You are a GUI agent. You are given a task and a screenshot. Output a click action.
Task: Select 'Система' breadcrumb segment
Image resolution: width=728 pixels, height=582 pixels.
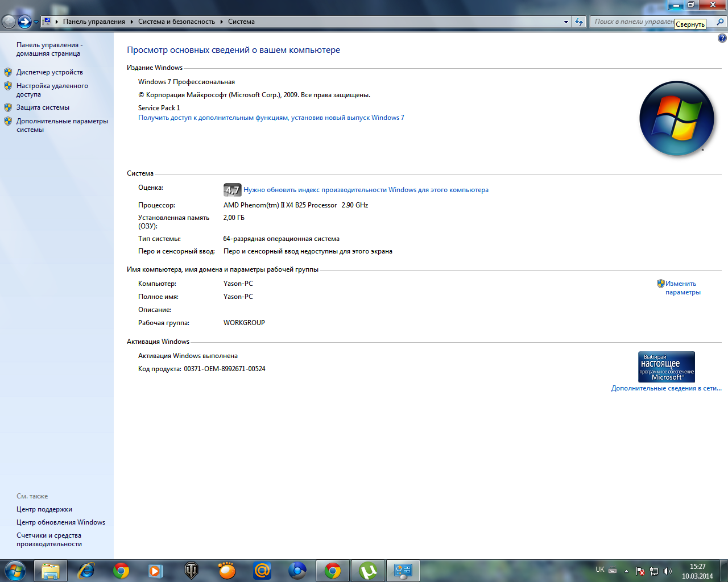[x=241, y=22]
